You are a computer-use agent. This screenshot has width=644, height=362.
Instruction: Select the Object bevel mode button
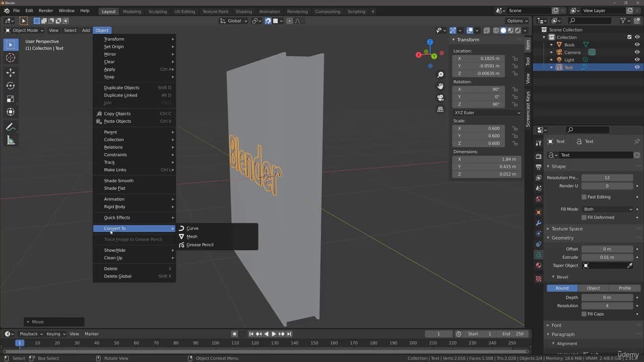point(593,288)
